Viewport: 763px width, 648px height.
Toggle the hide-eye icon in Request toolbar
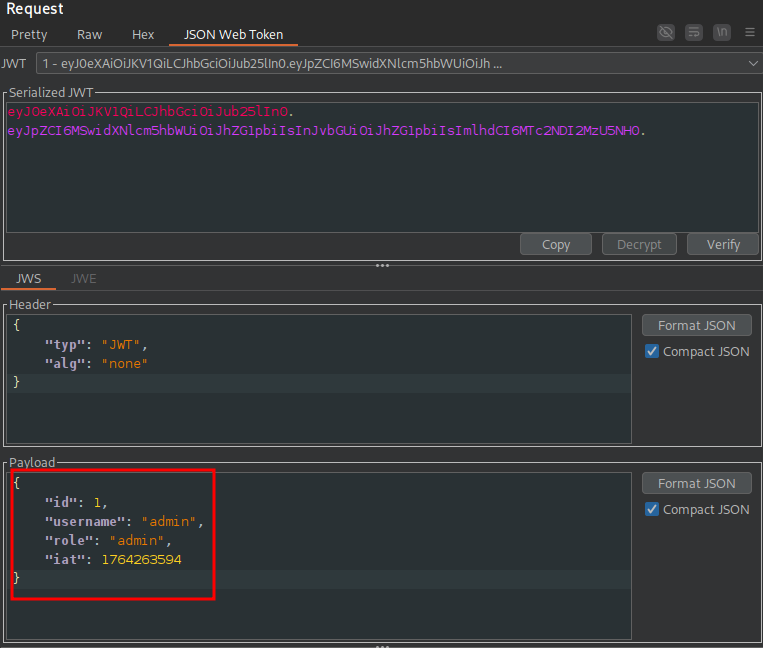pyautogui.click(x=665, y=33)
